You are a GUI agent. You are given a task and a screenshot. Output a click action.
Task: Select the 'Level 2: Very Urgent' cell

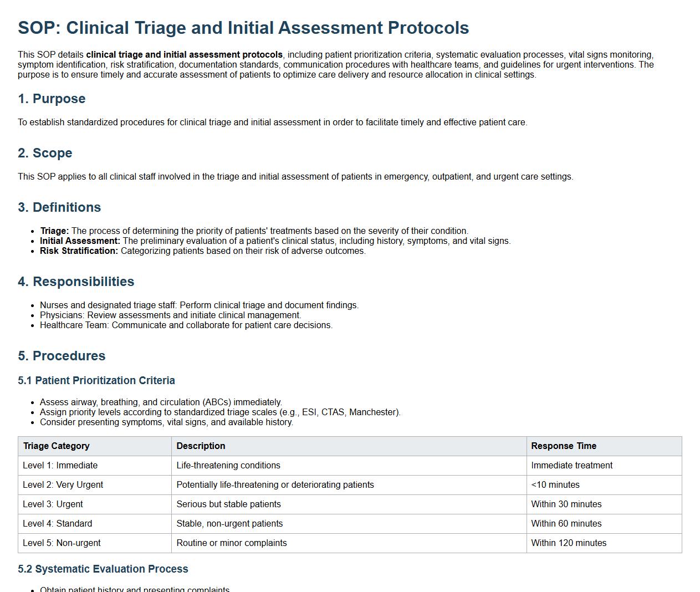[63, 484]
